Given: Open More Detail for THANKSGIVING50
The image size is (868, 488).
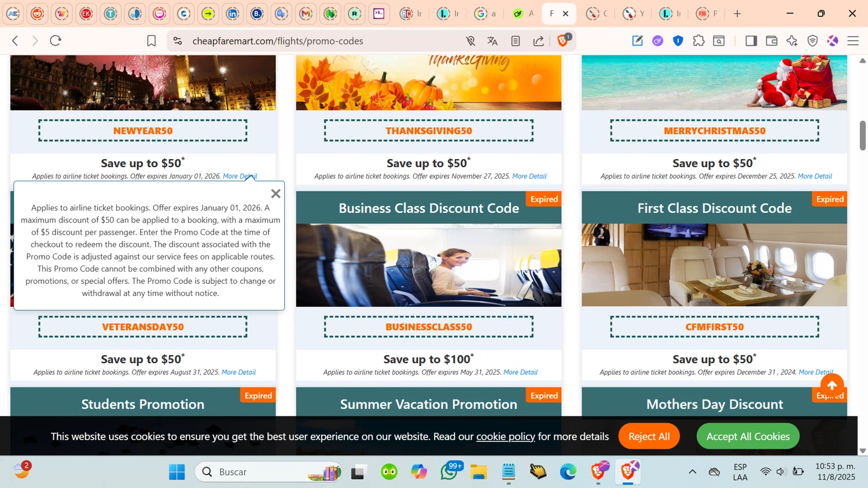Looking at the screenshot, I should [x=529, y=176].
